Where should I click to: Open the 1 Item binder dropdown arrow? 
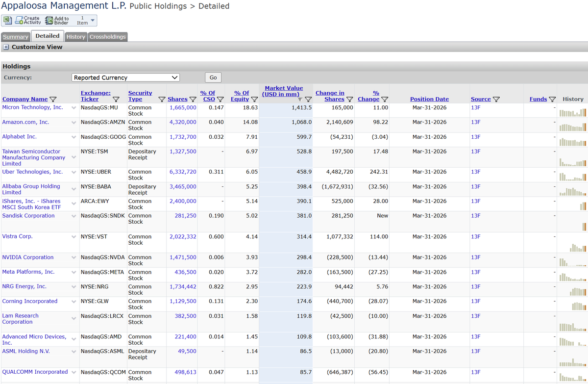tap(93, 20)
